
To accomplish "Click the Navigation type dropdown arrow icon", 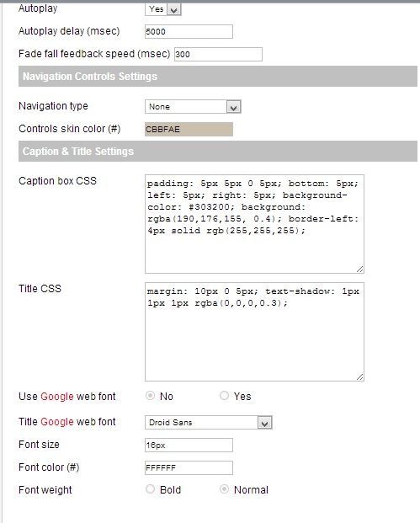I will (234, 107).
